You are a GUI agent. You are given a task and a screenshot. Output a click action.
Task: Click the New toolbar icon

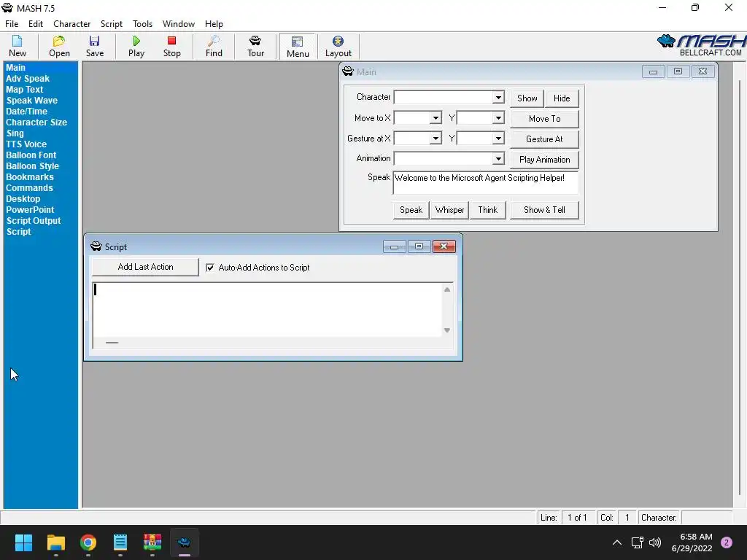pyautogui.click(x=18, y=46)
